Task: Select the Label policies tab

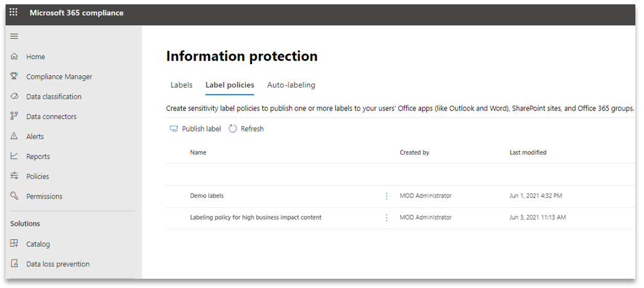Action: pos(230,85)
